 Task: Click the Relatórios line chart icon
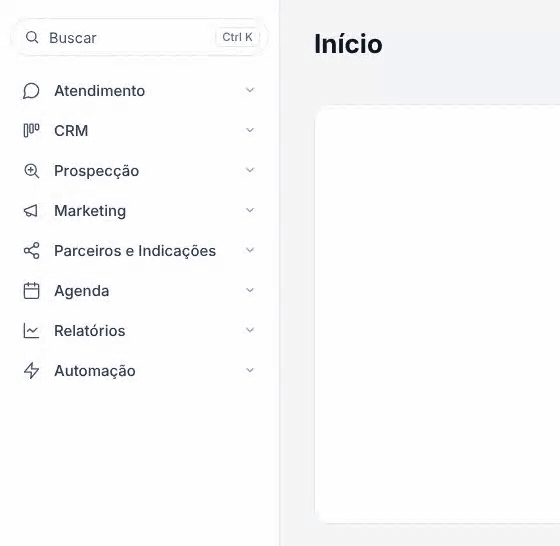(31, 331)
